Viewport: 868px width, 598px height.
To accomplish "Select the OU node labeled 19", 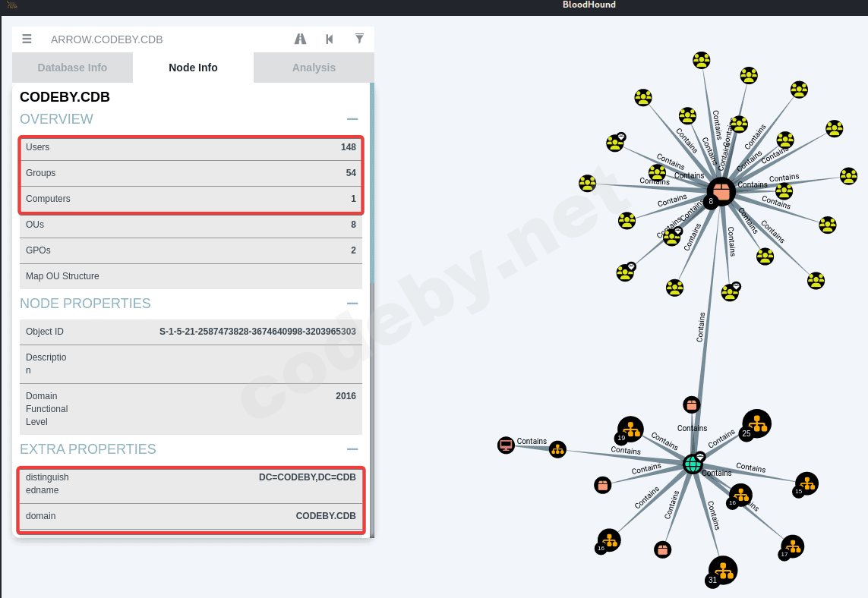I will coord(630,430).
